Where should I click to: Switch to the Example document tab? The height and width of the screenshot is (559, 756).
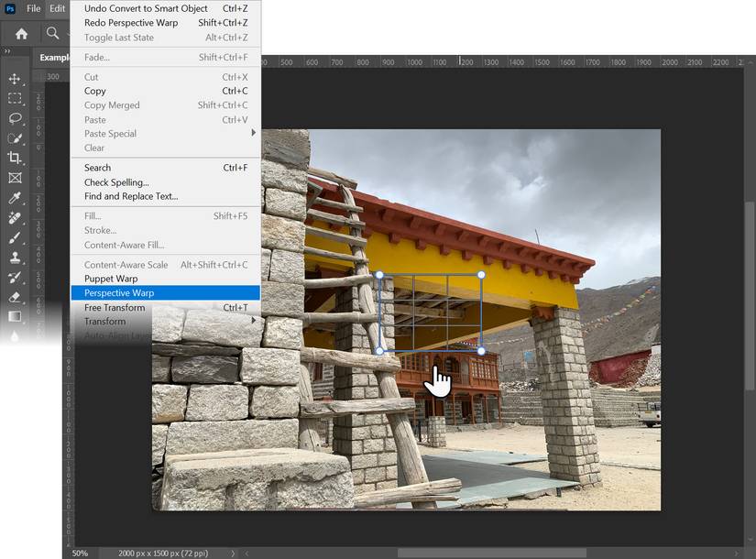[x=55, y=57]
